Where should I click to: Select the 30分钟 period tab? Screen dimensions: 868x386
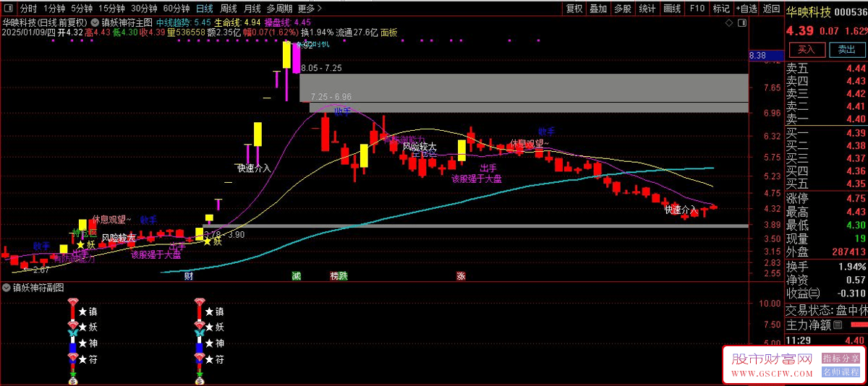click(145, 9)
